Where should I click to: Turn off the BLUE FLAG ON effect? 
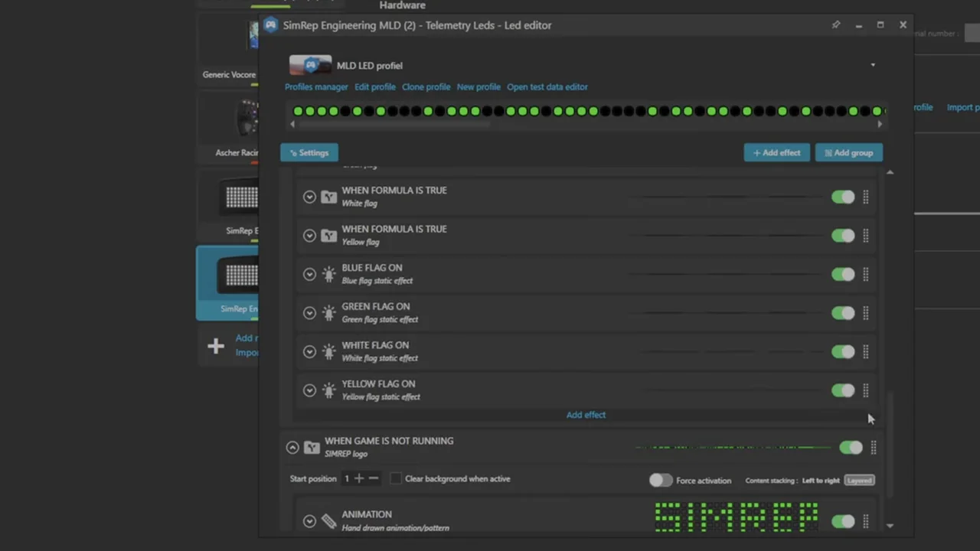(x=843, y=274)
